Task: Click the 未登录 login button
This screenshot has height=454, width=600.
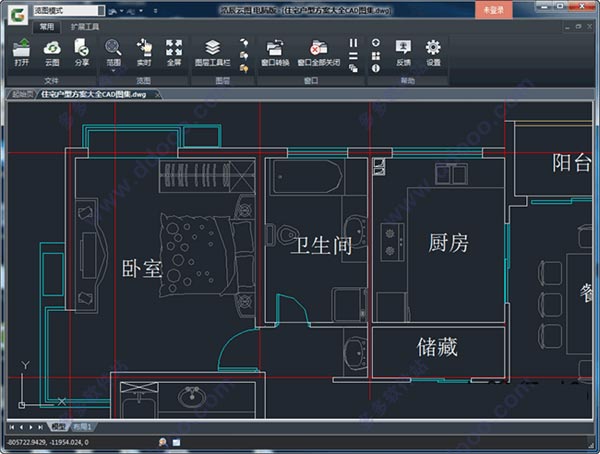Action: point(494,10)
